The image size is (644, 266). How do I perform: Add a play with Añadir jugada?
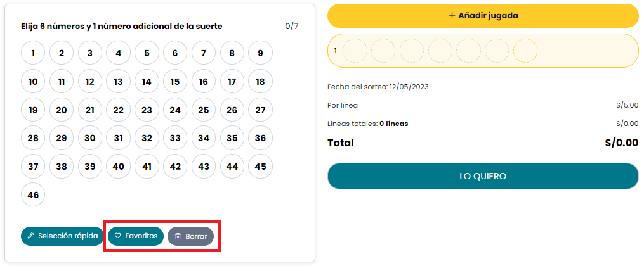click(x=483, y=16)
